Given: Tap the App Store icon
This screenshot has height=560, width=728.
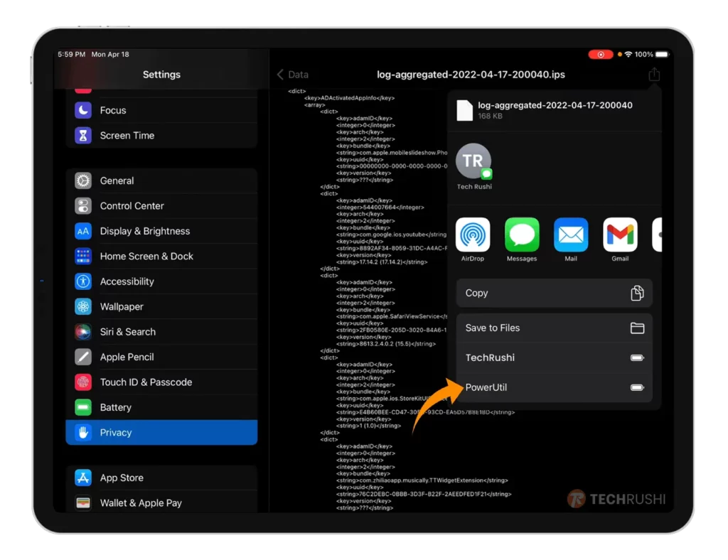Looking at the screenshot, I should click(x=83, y=478).
